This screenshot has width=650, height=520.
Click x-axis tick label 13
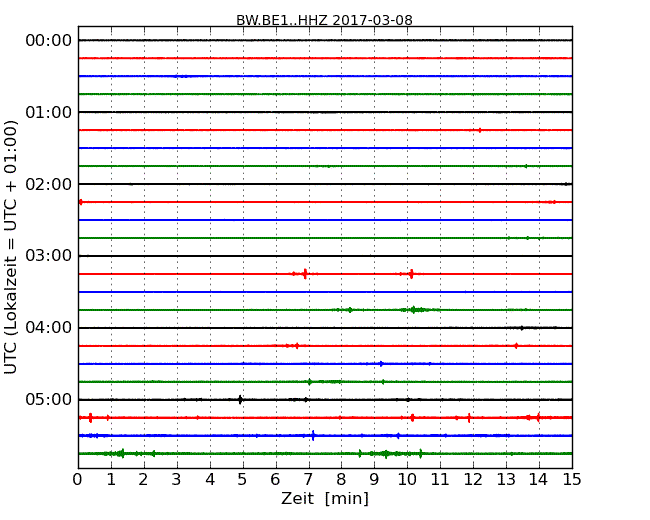point(506,480)
